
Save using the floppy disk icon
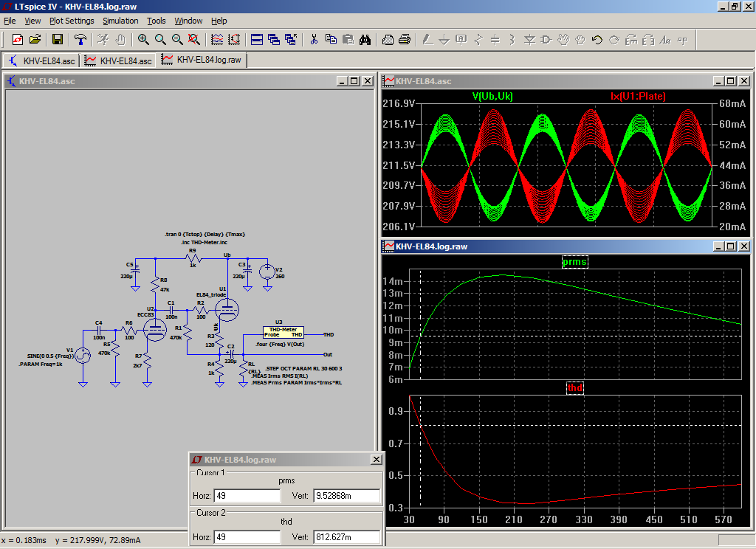point(57,40)
